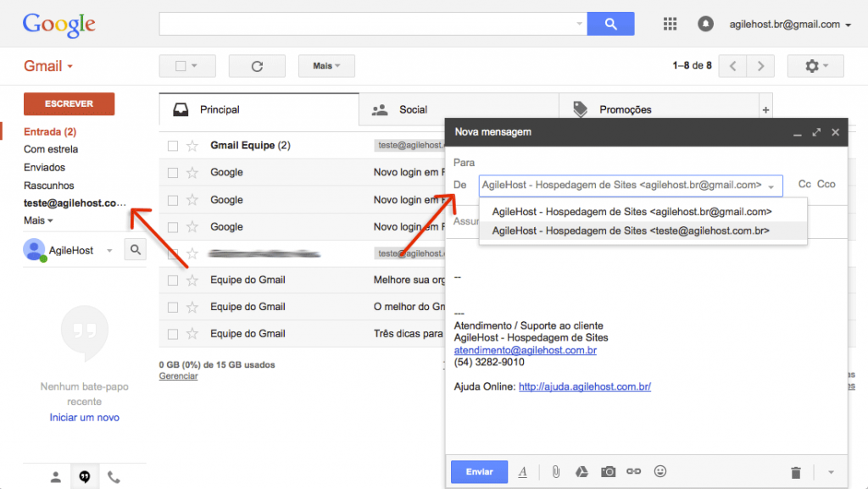Viewport: 868px width, 489px height.
Task: Insert a link in the message
Action: click(x=634, y=471)
